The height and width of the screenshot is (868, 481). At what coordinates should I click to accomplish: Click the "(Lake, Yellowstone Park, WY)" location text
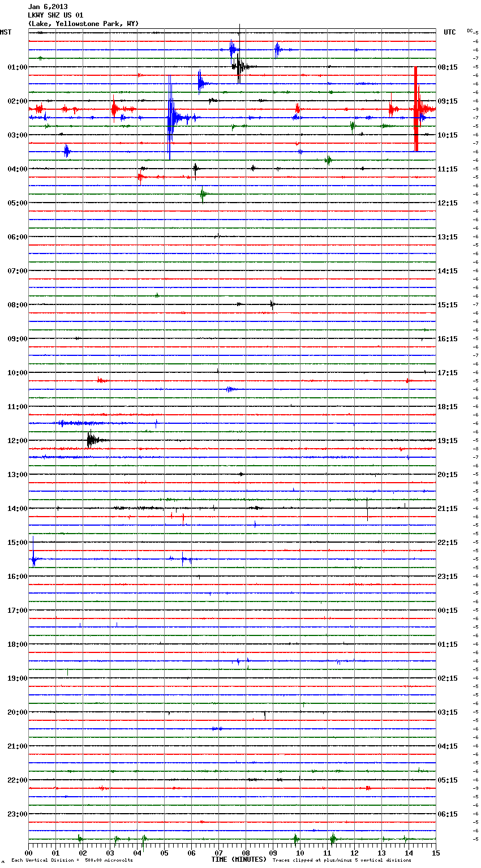(x=83, y=24)
